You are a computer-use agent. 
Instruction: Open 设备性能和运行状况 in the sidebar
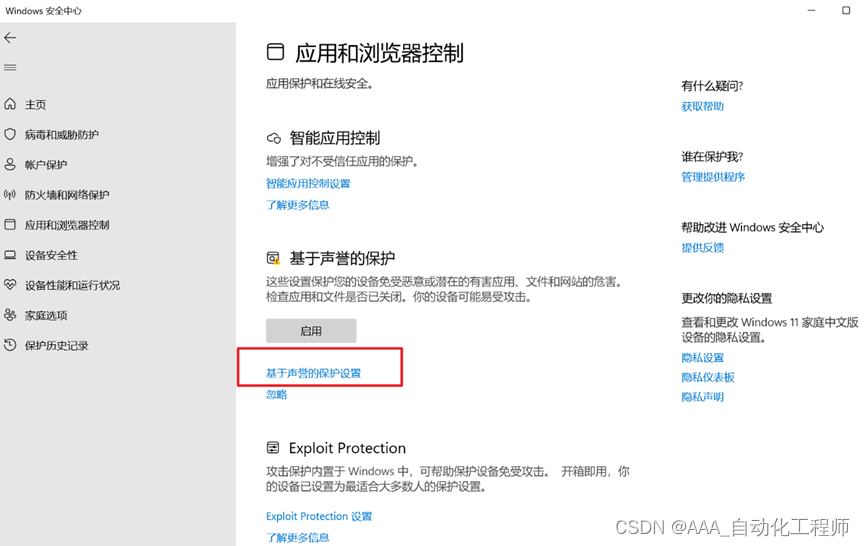(x=72, y=285)
